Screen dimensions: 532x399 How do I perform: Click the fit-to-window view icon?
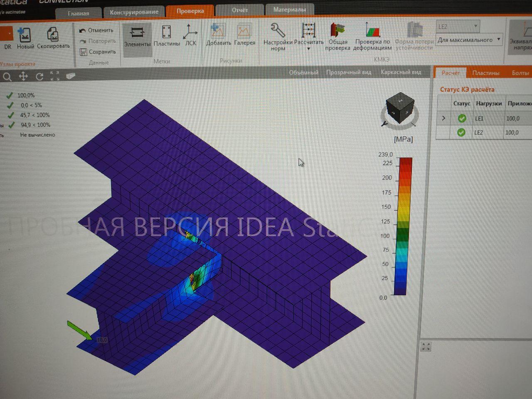55,76
